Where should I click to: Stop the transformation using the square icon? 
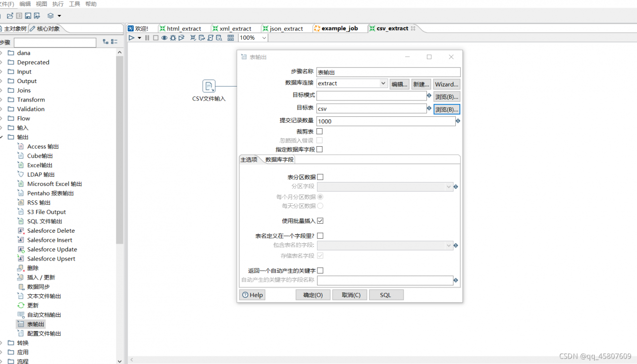click(156, 38)
